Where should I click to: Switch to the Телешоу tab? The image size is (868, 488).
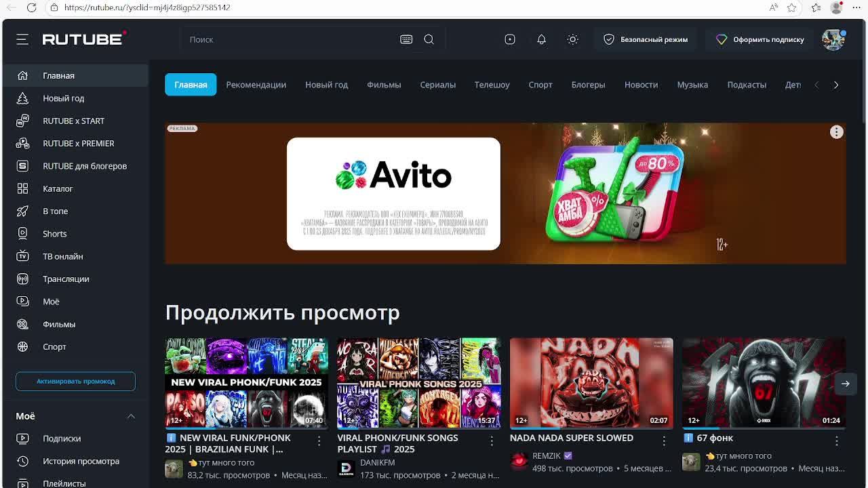pyautogui.click(x=492, y=85)
